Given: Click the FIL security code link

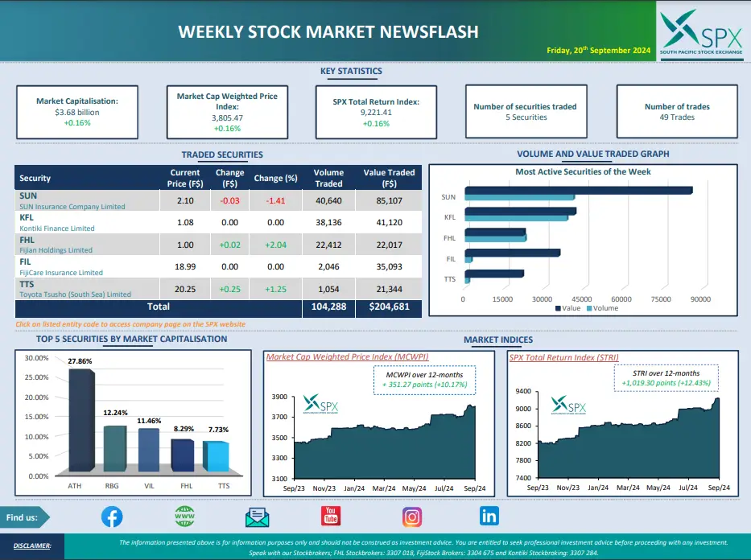Looking at the screenshot, I should click(25, 261).
